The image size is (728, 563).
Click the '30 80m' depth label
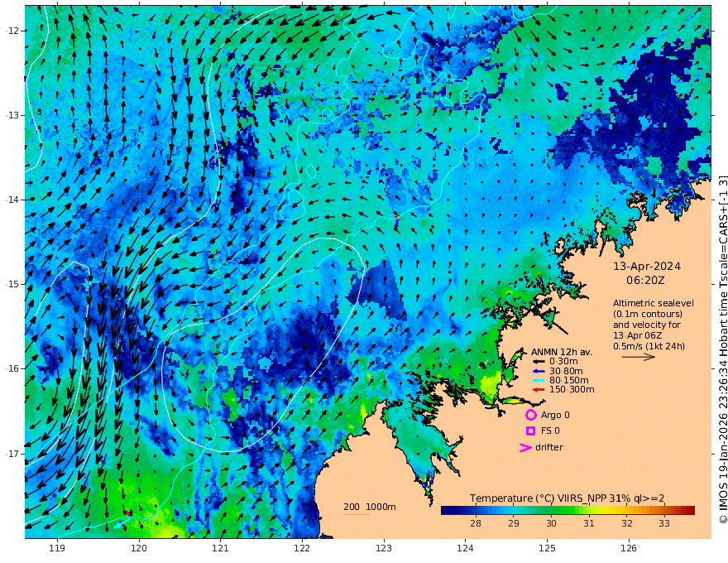pos(566,371)
